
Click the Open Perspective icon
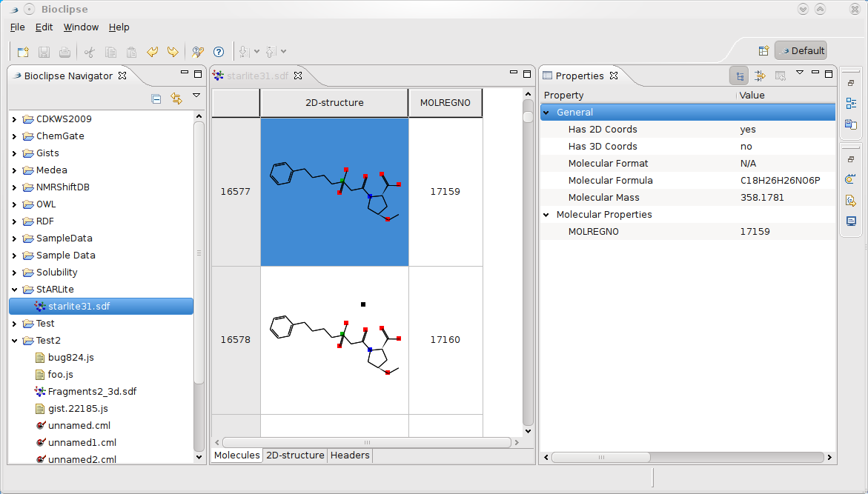[763, 51]
